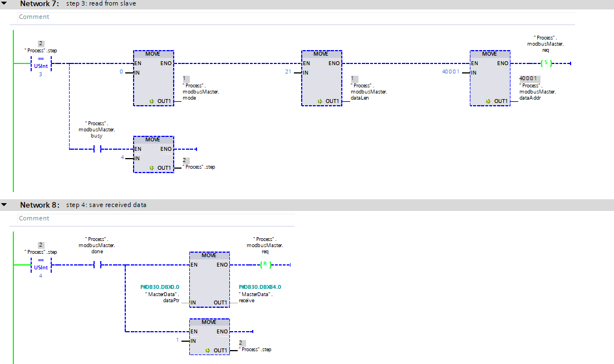The width and height of the screenshot is (614, 364).
Task: Select the modbusMaster.busy normally-open contact
Action: click(x=99, y=149)
